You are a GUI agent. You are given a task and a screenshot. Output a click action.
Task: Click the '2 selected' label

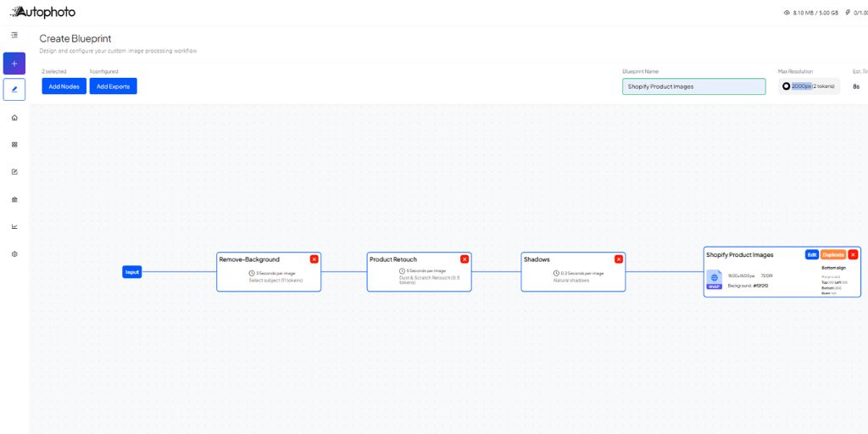[54, 71]
